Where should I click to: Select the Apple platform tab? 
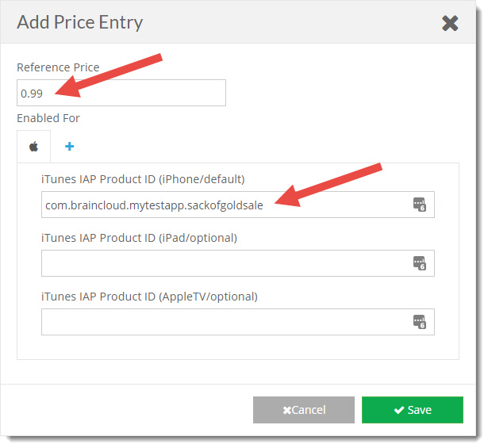pos(33,147)
